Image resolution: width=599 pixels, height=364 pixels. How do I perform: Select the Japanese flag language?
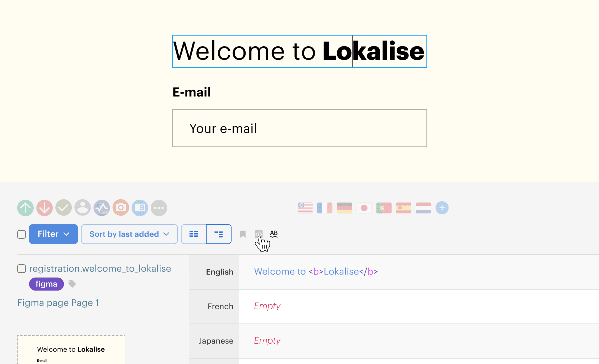[364, 208]
